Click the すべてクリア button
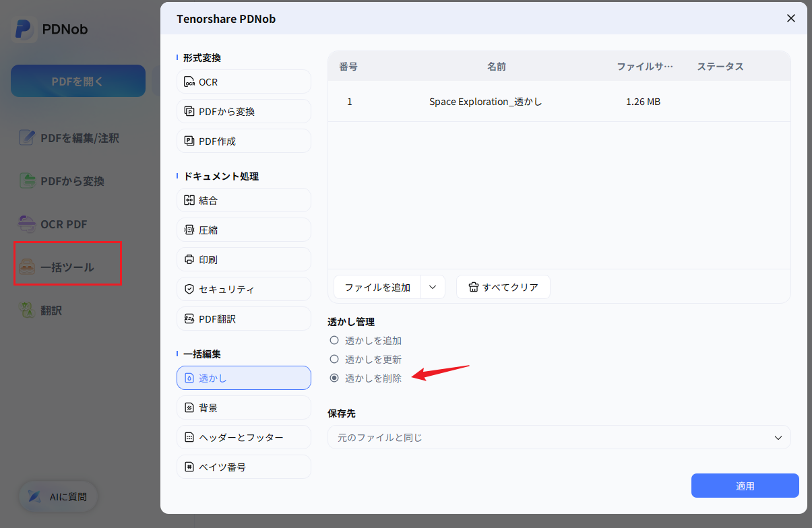This screenshot has height=528, width=812. (503, 287)
